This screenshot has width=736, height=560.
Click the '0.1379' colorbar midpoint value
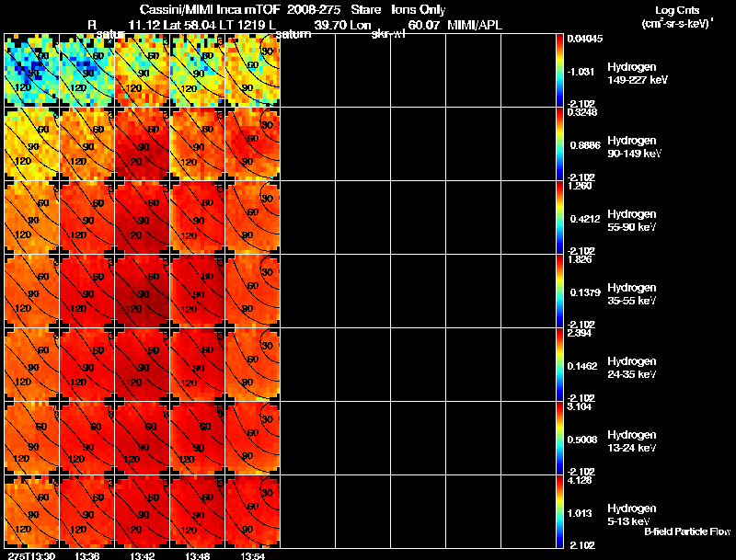(x=585, y=292)
